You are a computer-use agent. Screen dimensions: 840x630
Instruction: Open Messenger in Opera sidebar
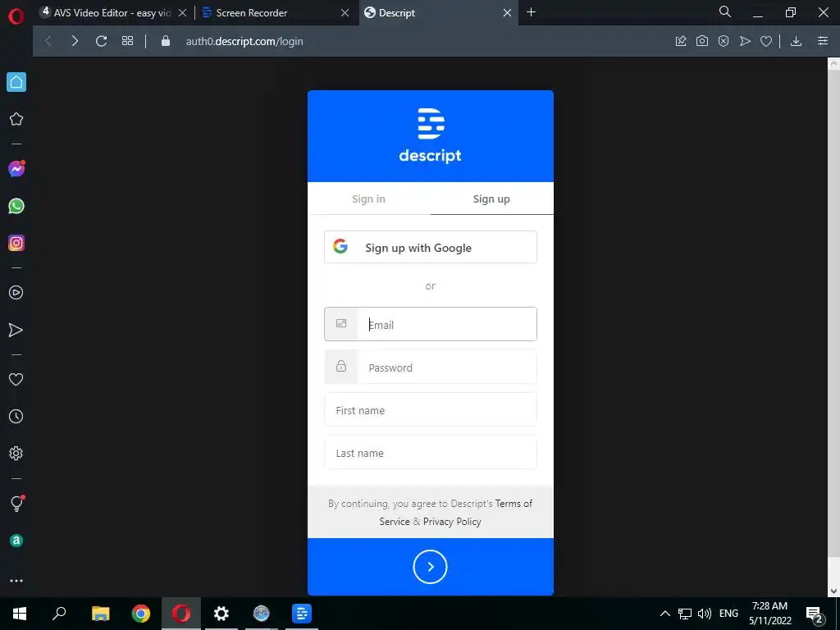click(x=16, y=169)
